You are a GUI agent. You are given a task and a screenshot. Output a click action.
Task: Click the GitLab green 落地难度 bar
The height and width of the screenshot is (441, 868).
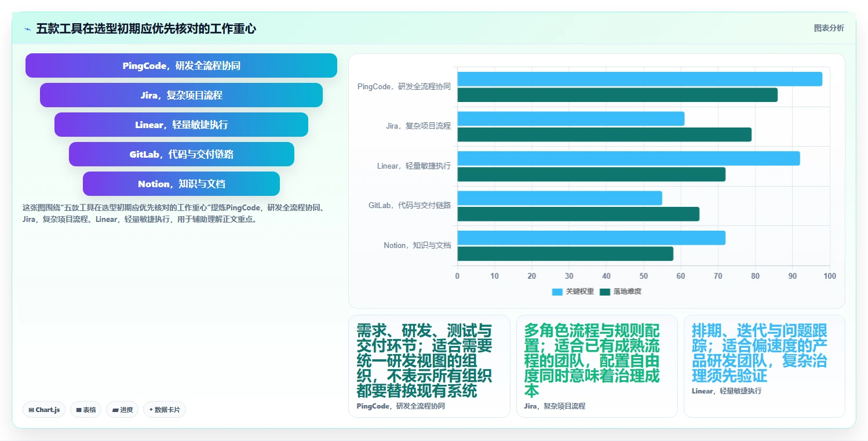pos(578,214)
